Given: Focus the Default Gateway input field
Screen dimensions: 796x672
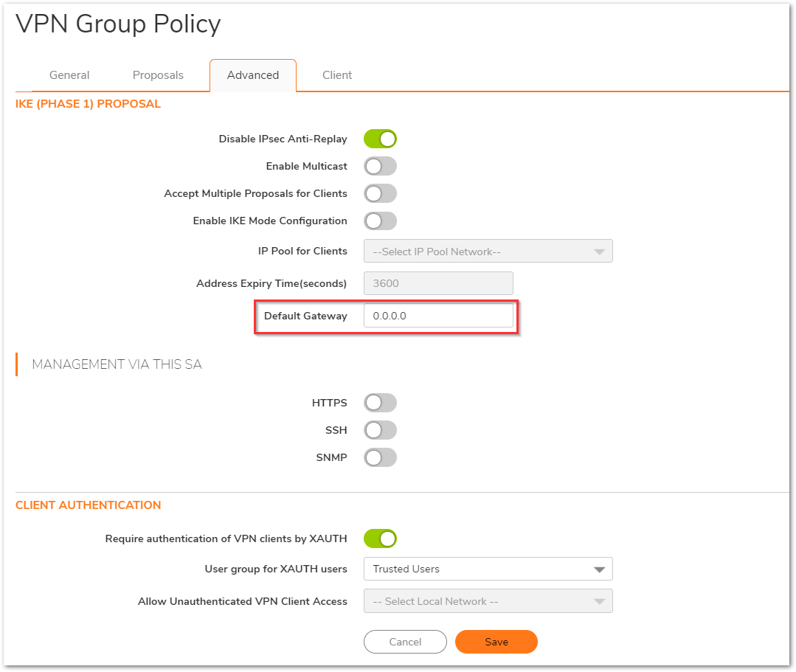Looking at the screenshot, I should (438, 316).
